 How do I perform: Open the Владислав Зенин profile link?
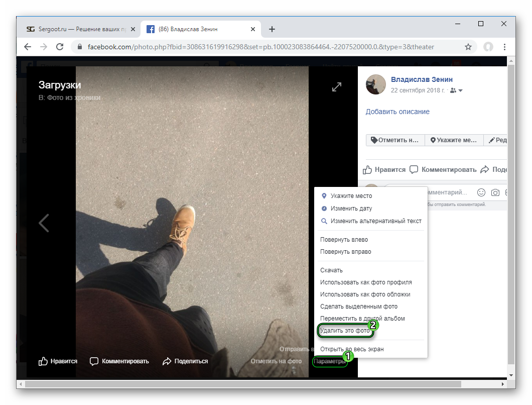[422, 79]
